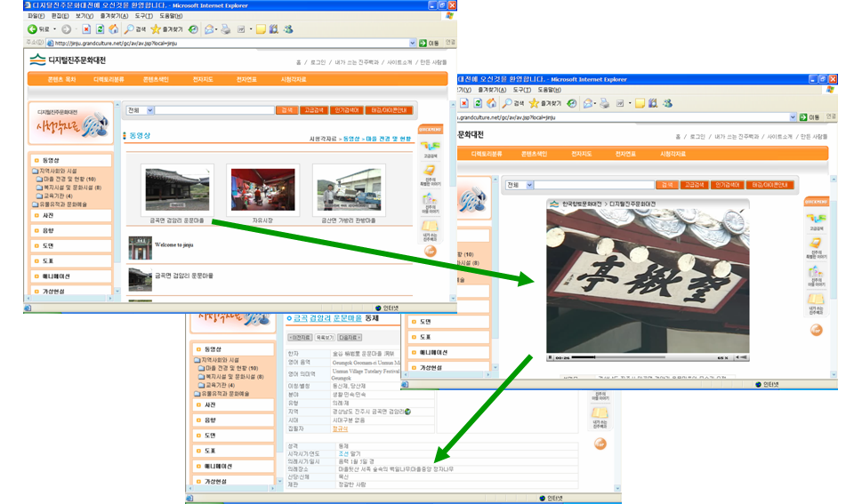Viewport: 854px width, 504px height.
Task: Click 이전자료 button in bottom window
Action: (x=300, y=338)
